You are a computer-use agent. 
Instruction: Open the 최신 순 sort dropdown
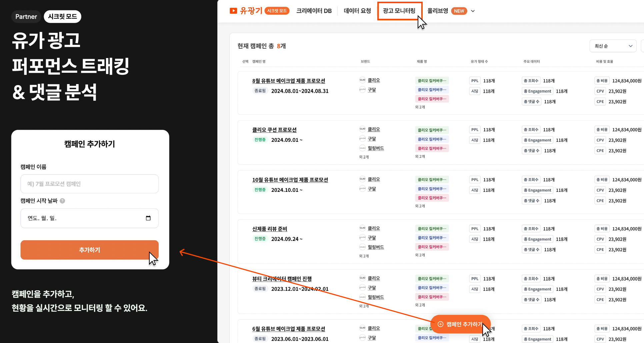[613, 46]
